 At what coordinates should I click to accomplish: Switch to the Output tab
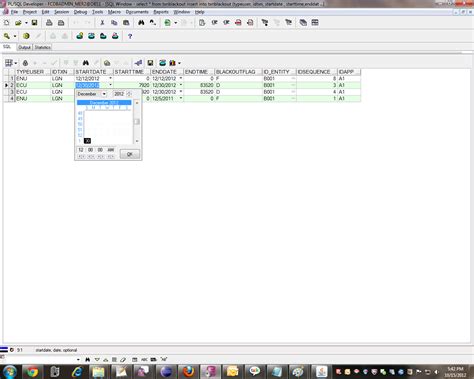24,47
